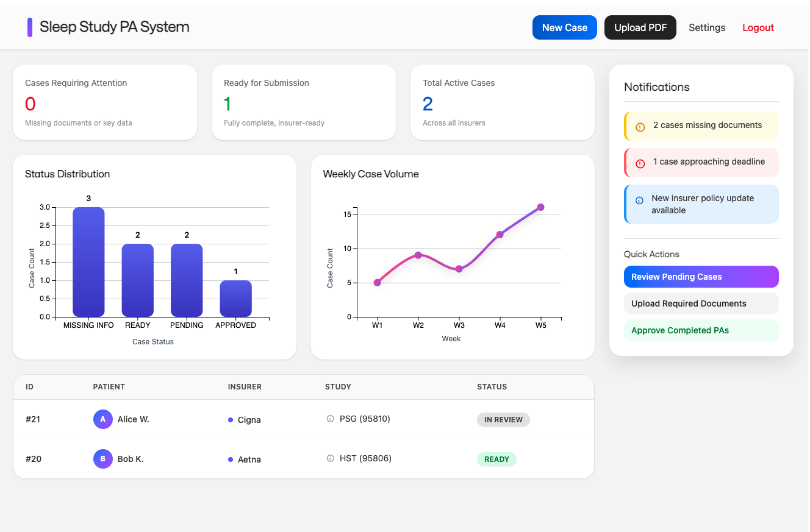Log out using the Logout link

point(758,27)
